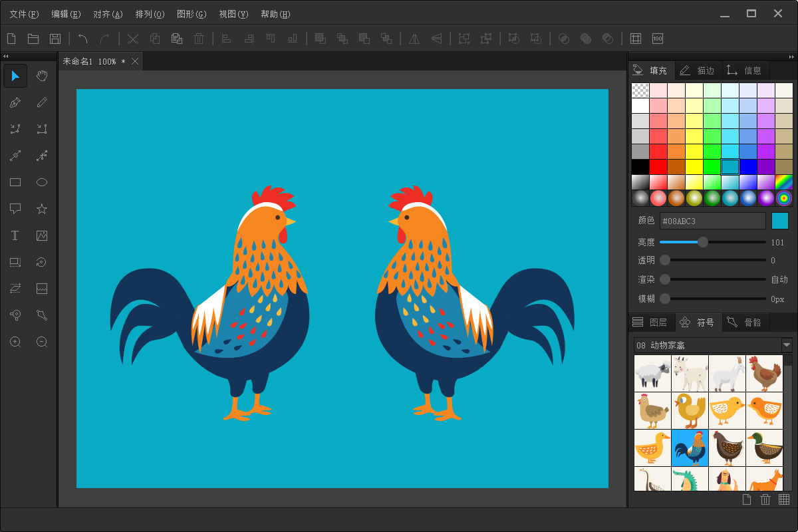Select the Pen tool
Screen dimensions: 798x532
pos(15,102)
